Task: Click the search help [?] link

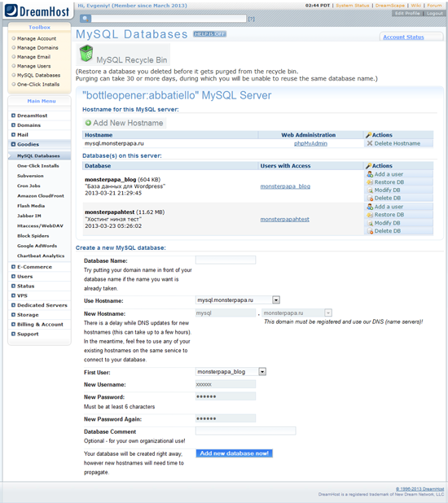Action: (251, 19)
